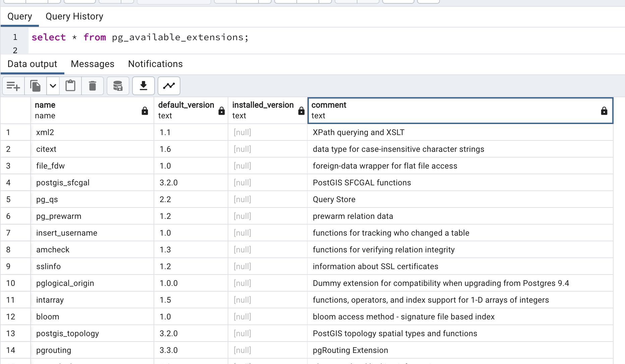Image resolution: width=625 pixels, height=364 pixels.
Task: Click the postgis_sfcgal name cell
Action: tap(63, 183)
